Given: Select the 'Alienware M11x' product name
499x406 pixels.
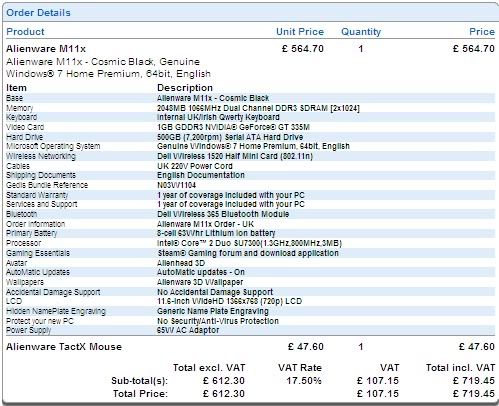Looking at the screenshot, I should point(46,49).
